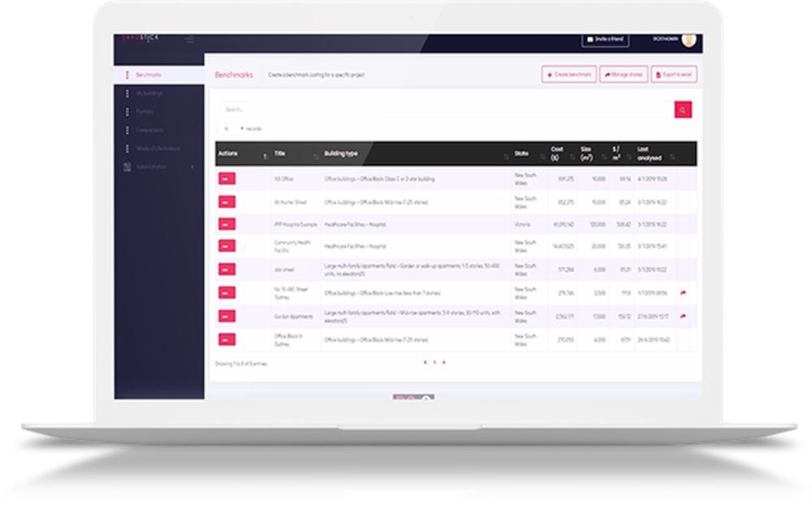Sort by Actions column arrows
The width and height of the screenshot is (812, 505).
pos(266,156)
